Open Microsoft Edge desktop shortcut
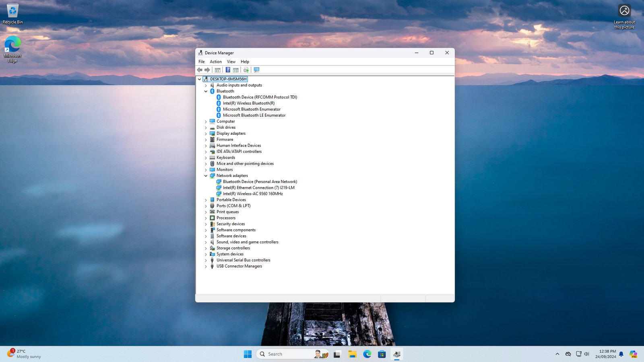Screen dimensions: 644x362 point(12,49)
